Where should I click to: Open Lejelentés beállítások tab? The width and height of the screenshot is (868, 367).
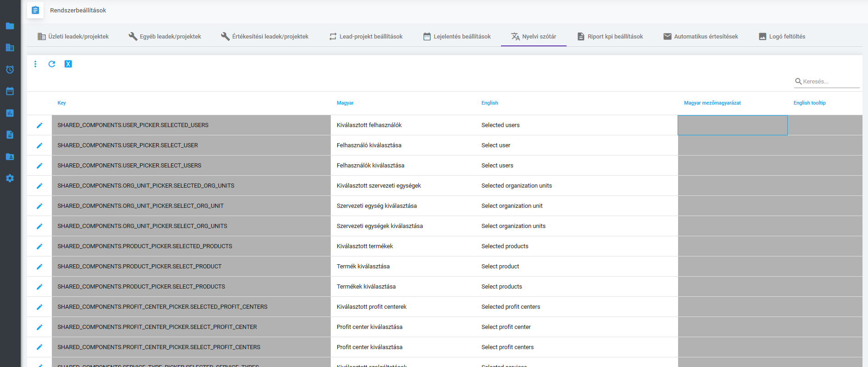coord(457,36)
